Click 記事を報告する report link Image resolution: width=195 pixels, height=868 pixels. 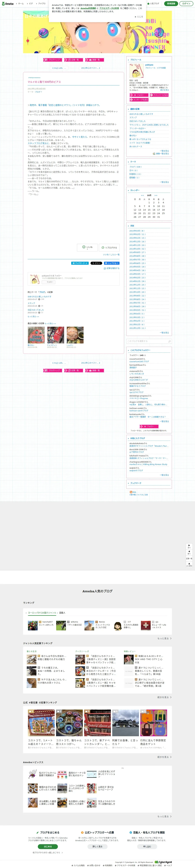tap(112, 268)
